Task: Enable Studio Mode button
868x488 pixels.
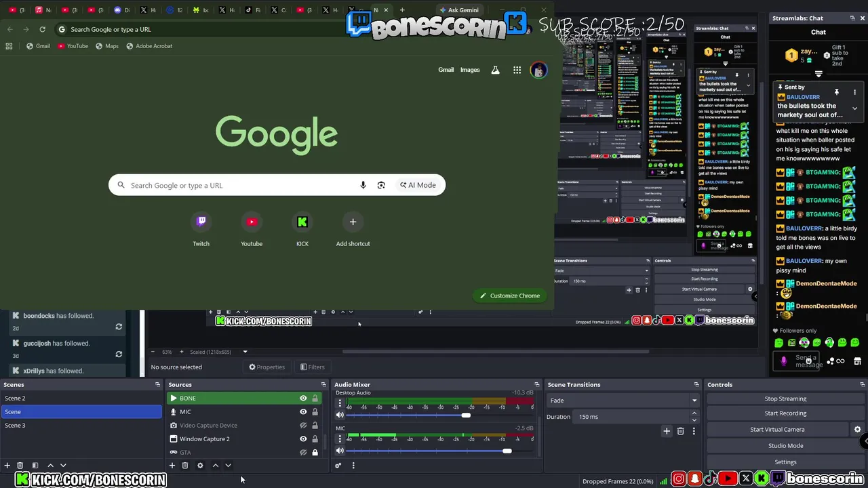Action: point(785,446)
